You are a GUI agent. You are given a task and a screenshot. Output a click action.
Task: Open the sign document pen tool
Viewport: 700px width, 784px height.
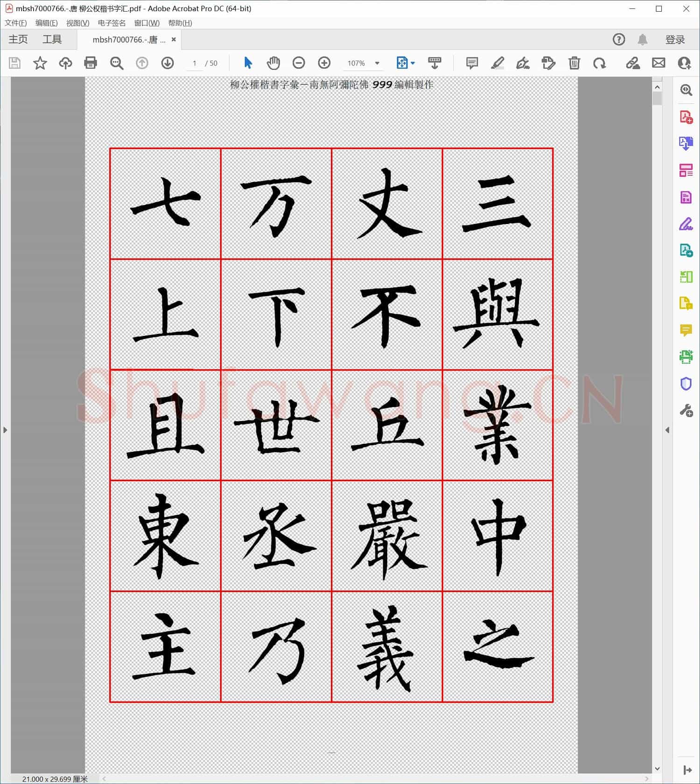click(x=523, y=63)
